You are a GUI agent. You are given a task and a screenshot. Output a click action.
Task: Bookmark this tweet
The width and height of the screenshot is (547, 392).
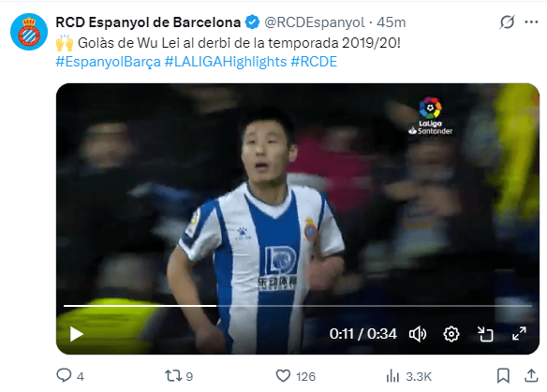(503, 376)
